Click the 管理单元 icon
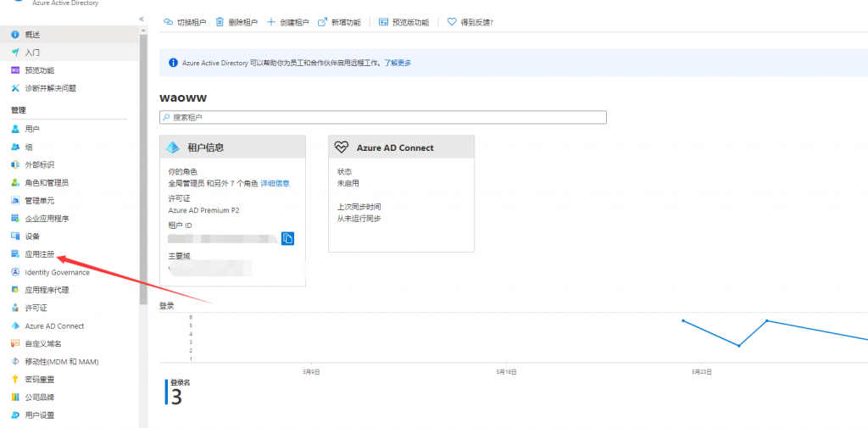 15,200
